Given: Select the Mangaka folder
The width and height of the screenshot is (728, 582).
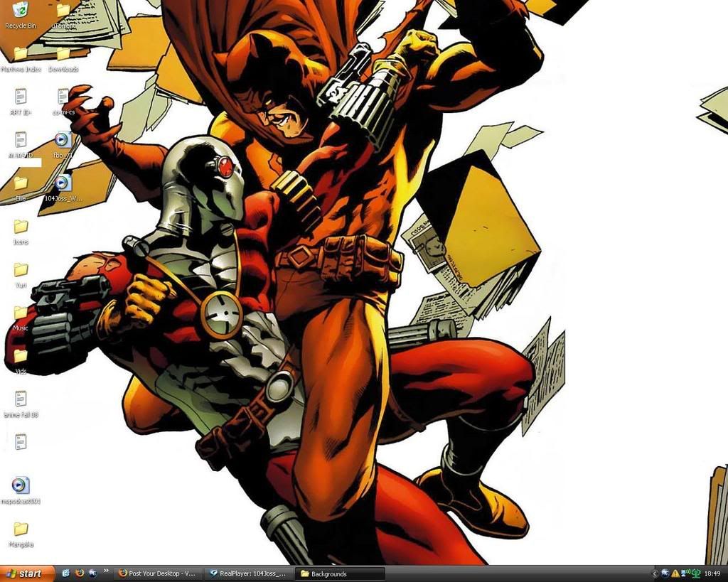Looking at the screenshot, I should 21,529.
